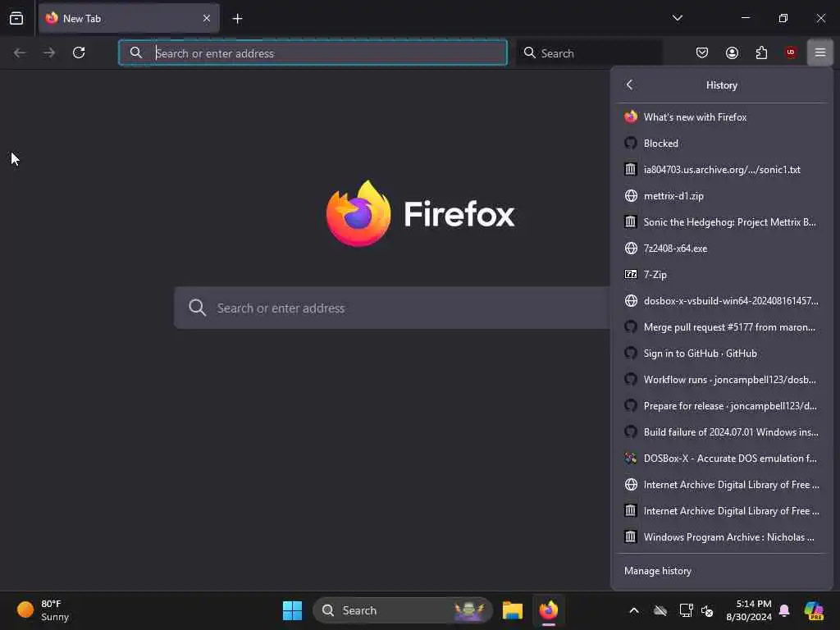Focus the toolbar address bar

[313, 52]
